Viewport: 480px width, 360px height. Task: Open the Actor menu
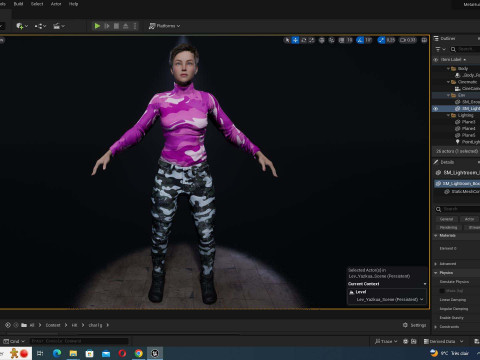click(56, 4)
